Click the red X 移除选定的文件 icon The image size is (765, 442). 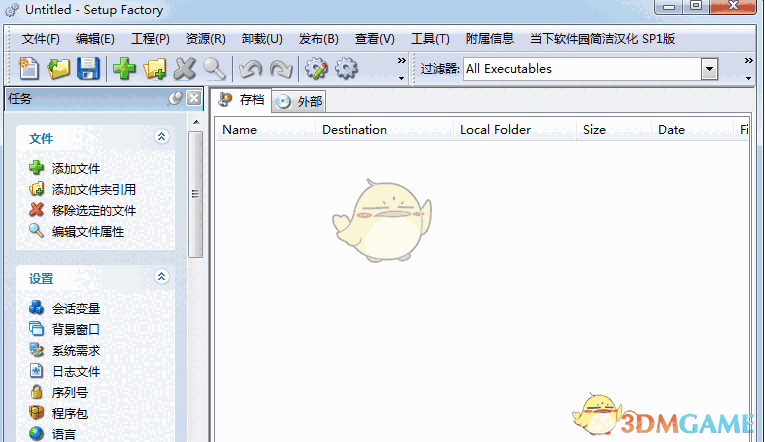click(x=37, y=210)
